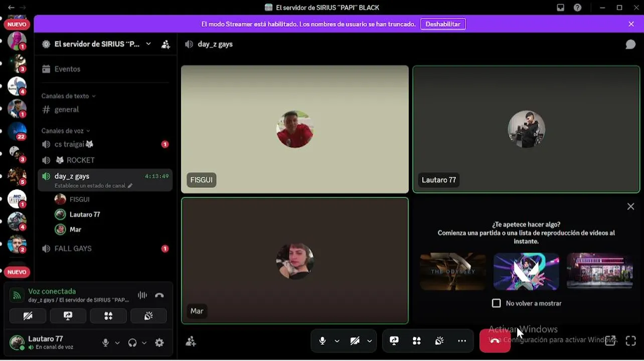Toggle microphone mute in bottom call bar

[x=323, y=341]
